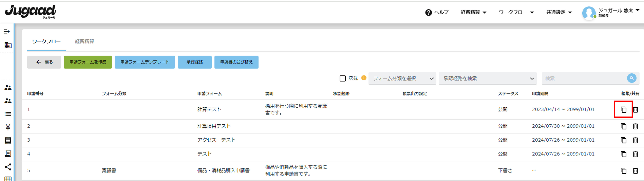Click 申請フォームを作成 button

[x=88, y=62]
